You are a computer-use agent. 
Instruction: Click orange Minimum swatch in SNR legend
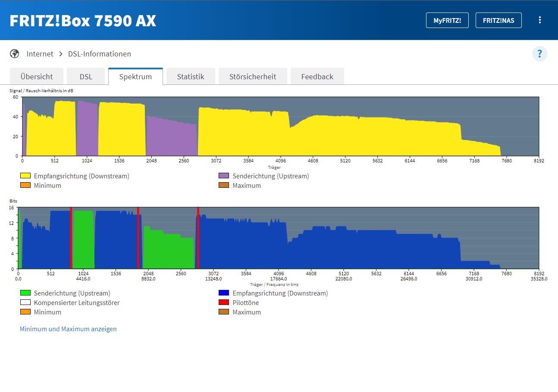coord(25,185)
